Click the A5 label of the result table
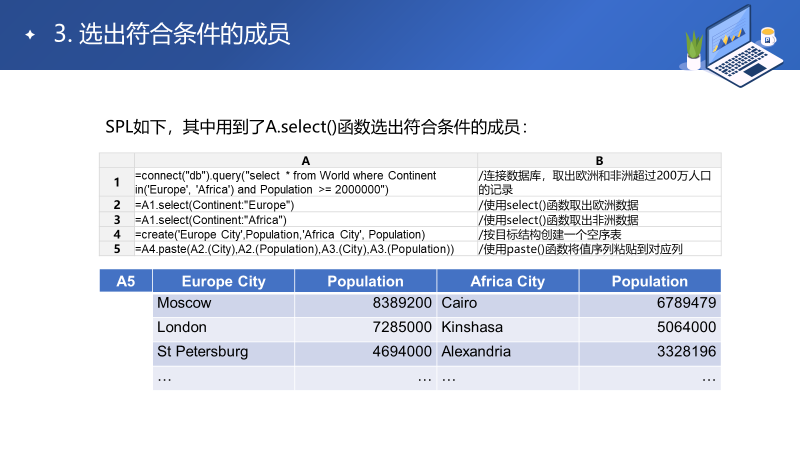Viewport: 800px width, 450px height. coord(126,282)
